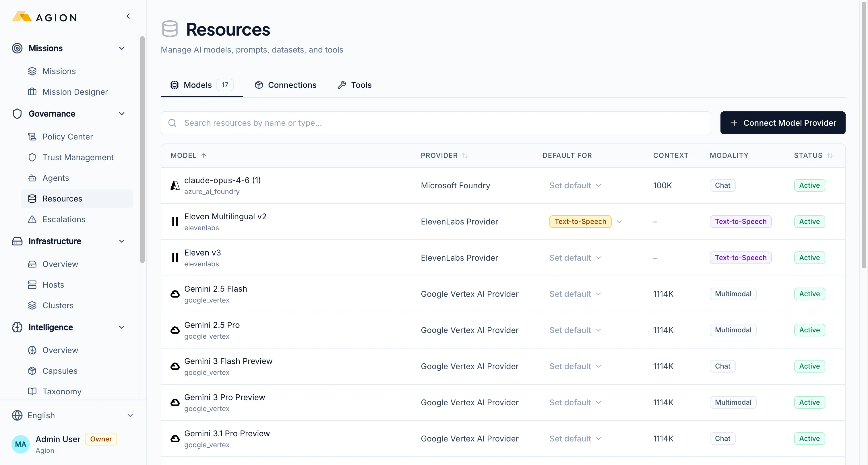Click the ElevenLabs icon beside Eleven v3

175,257
